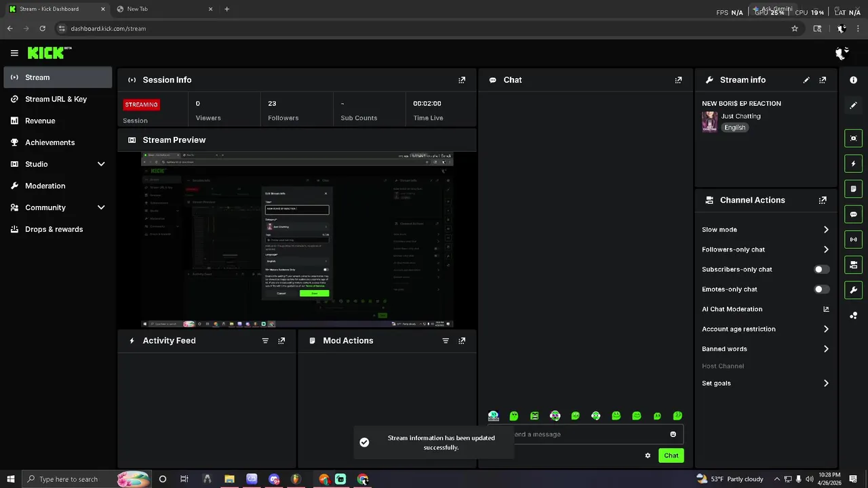Screen dimensions: 868x488
Task: Open Chrome from the taskbar
Action: pyautogui.click(x=363, y=479)
